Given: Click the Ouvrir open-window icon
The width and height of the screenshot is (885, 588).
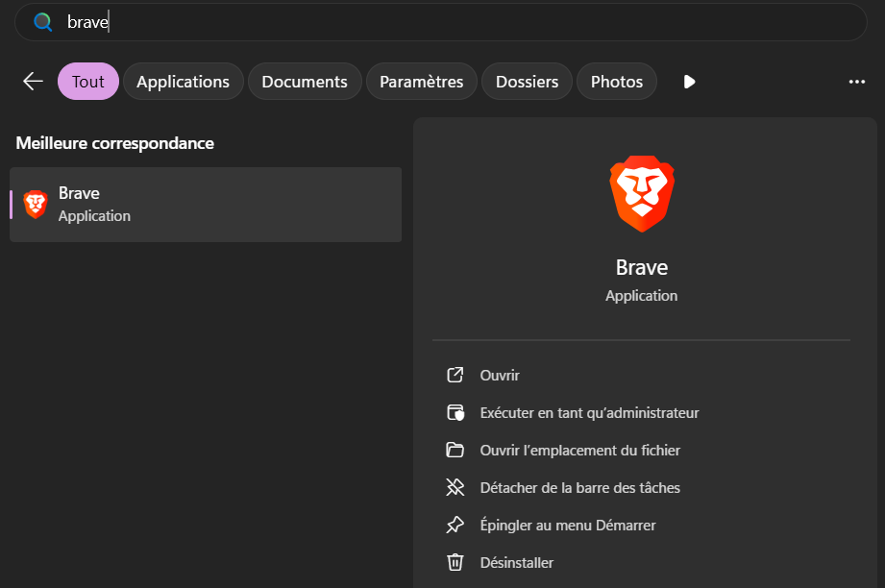Looking at the screenshot, I should (455, 375).
